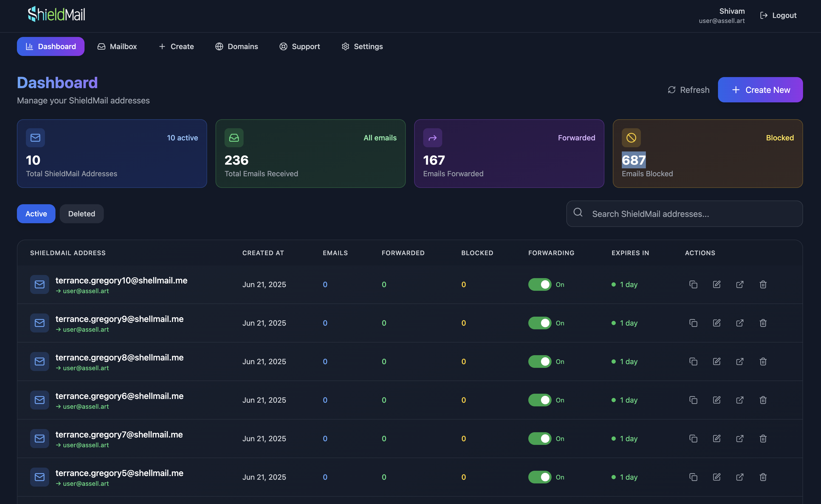Viewport: 821px width, 504px height.
Task: Switch to the Deleted addresses tab
Action: pos(81,214)
